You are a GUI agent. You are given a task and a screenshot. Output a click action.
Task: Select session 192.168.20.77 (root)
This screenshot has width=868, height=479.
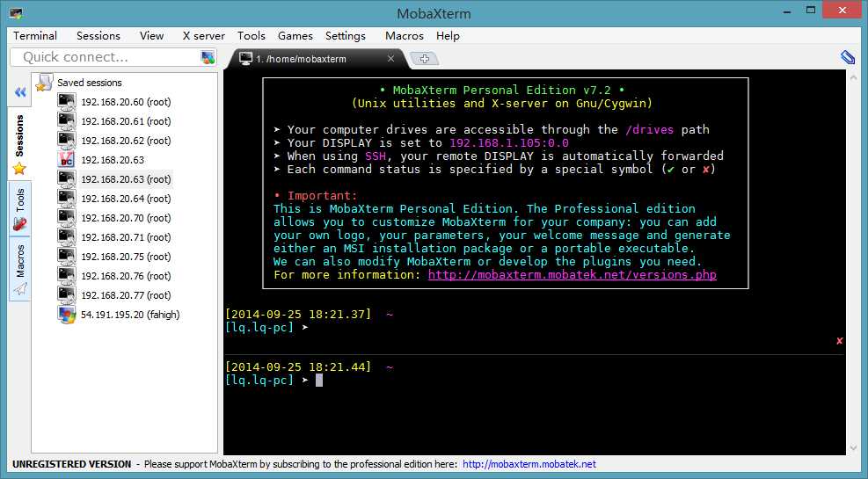click(x=126, y=295)
